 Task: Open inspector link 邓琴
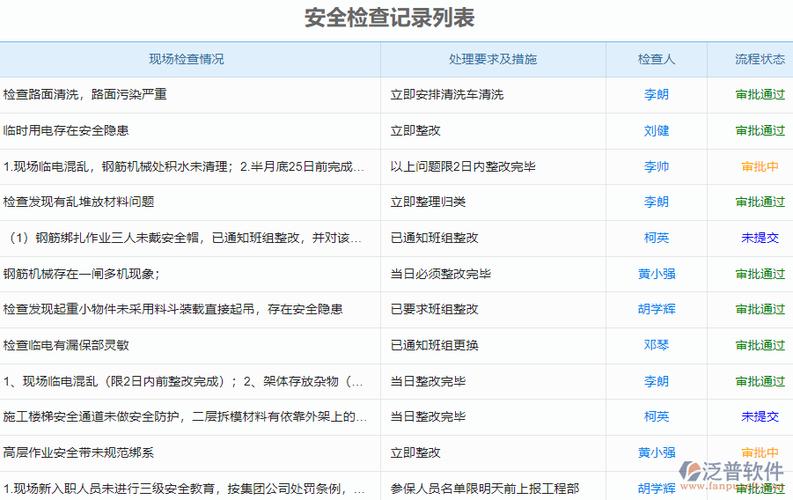tap(656, 345)
